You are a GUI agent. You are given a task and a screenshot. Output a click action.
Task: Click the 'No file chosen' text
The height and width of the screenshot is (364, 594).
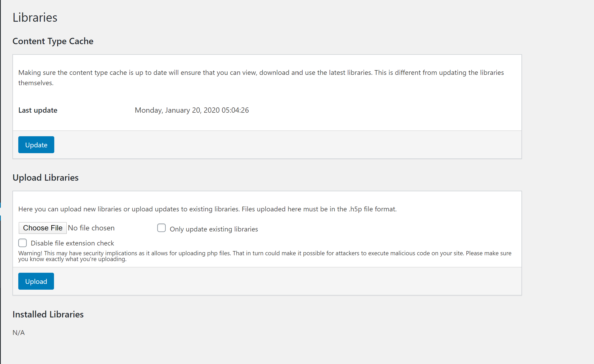coord(91,228)
